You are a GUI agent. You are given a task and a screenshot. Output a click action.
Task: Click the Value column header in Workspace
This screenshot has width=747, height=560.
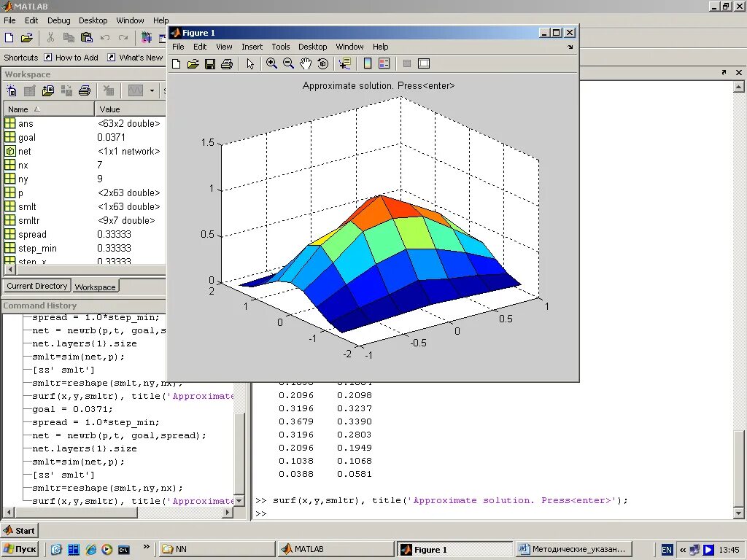click(x=131, y=109)
